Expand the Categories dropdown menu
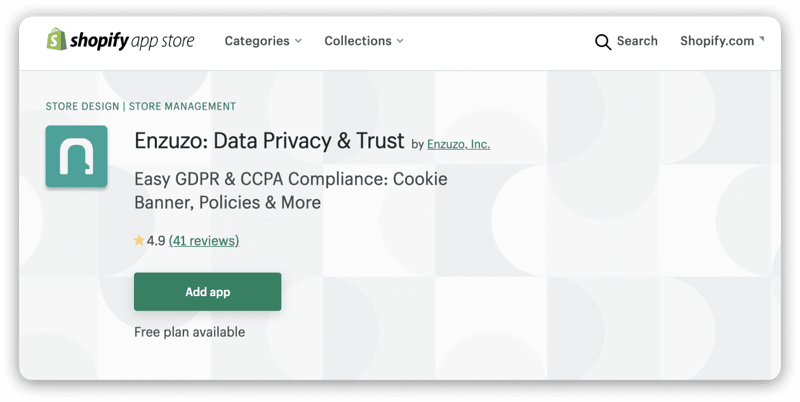This screenshot has height=402, width=800. 263,41
